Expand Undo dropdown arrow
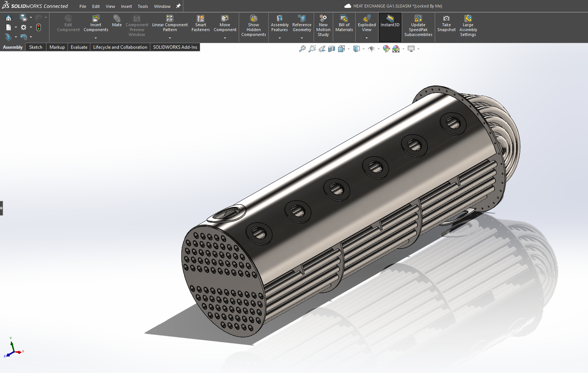The width and height of the screenshot is (588, 373). pyautogui.click(x=31, y=37)
